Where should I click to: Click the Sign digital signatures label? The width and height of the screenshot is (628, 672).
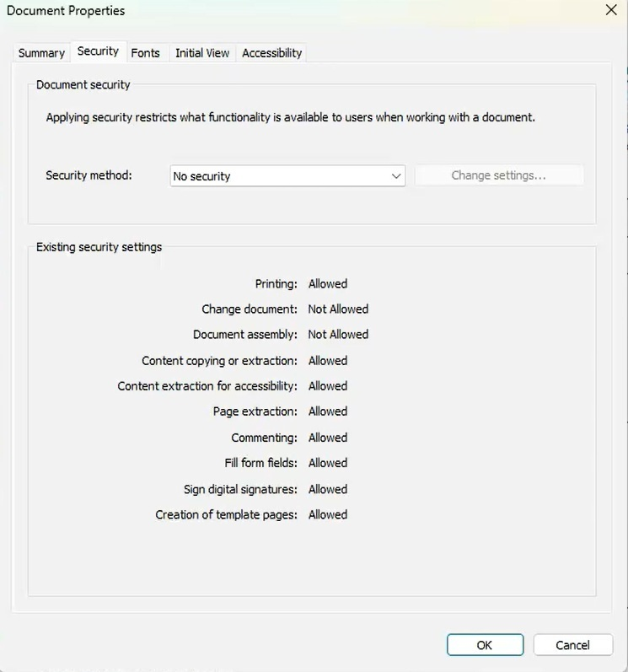[x=240, y=489]
